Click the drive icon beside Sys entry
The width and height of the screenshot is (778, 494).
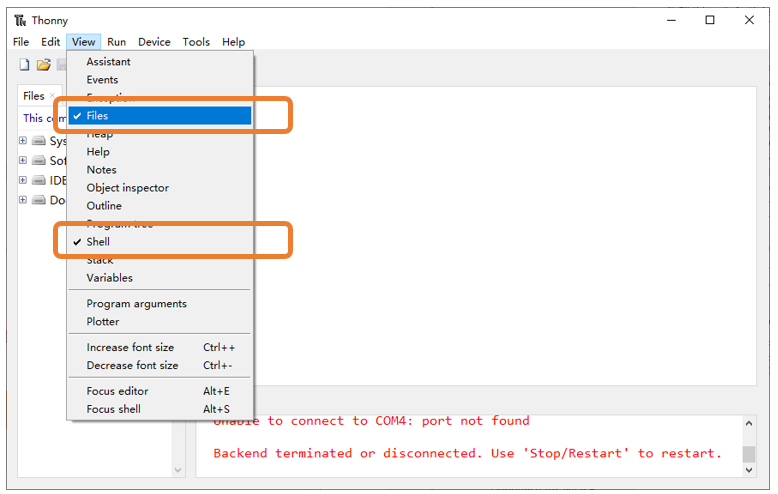[x=39, y=141]
